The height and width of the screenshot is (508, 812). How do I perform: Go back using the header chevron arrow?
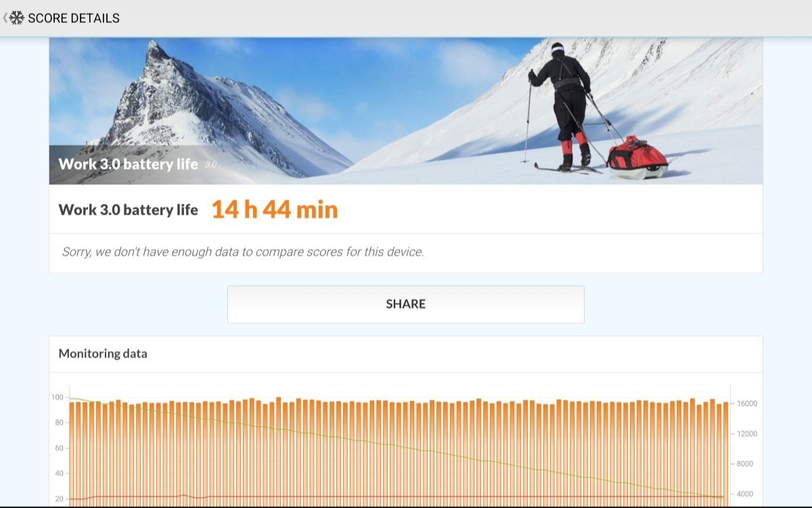pyautogui.click(x=5, y=18)
